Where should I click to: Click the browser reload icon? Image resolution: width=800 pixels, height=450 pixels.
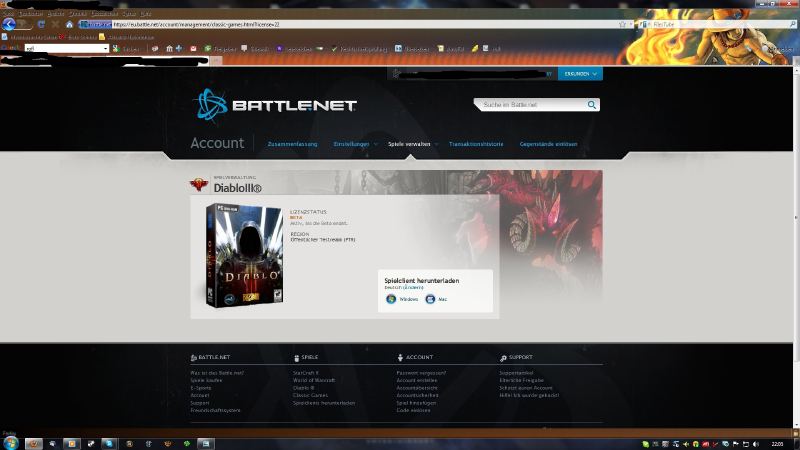pos(41,24)
